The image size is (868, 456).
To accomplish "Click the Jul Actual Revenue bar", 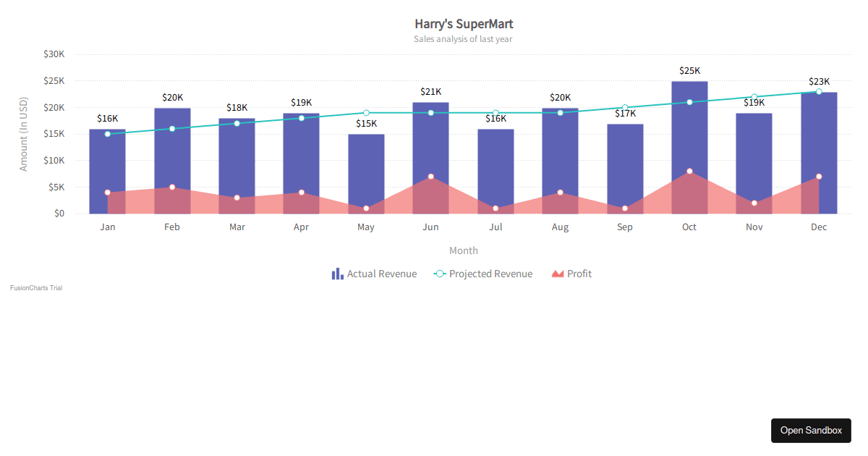I will [495, 172].
